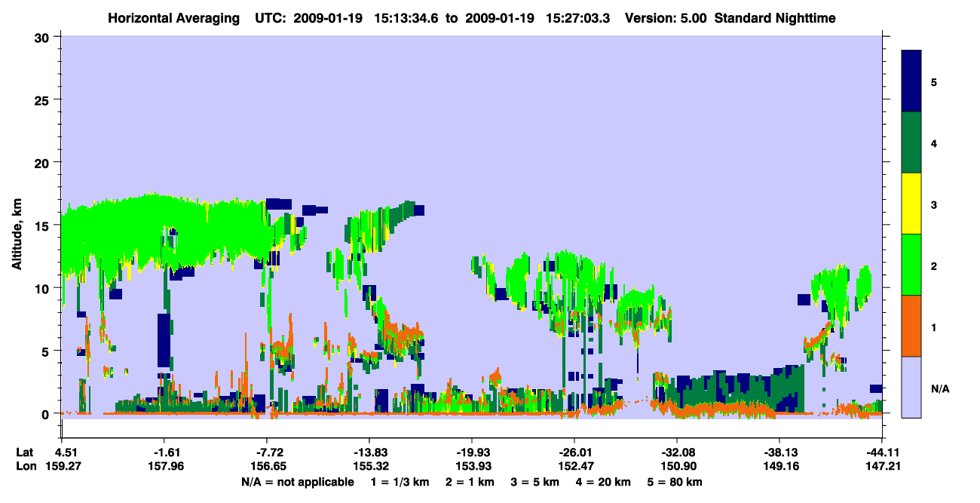The height and width of the screenshot is (503, 980).
Task: Click latitude value -1.61
Action: (164, 452)
